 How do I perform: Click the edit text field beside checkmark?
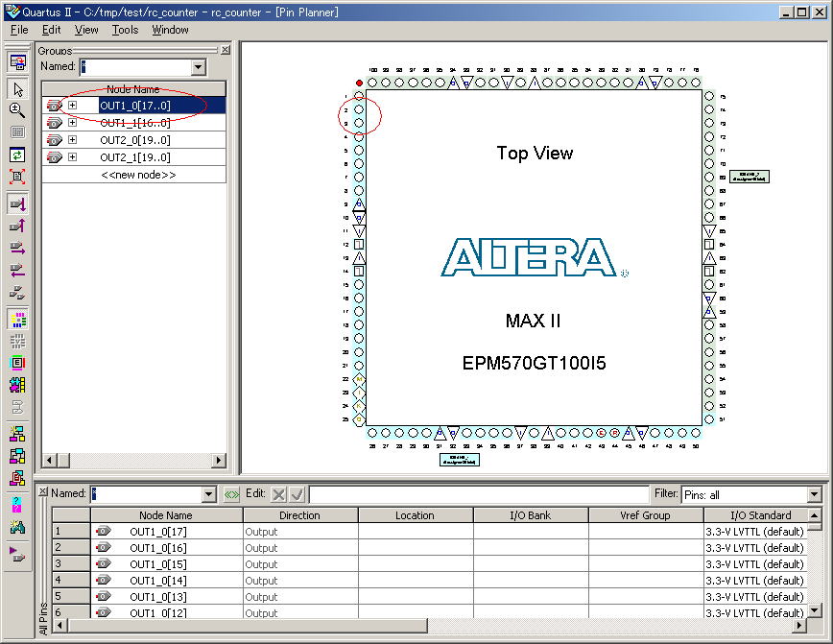pos(479,494)
